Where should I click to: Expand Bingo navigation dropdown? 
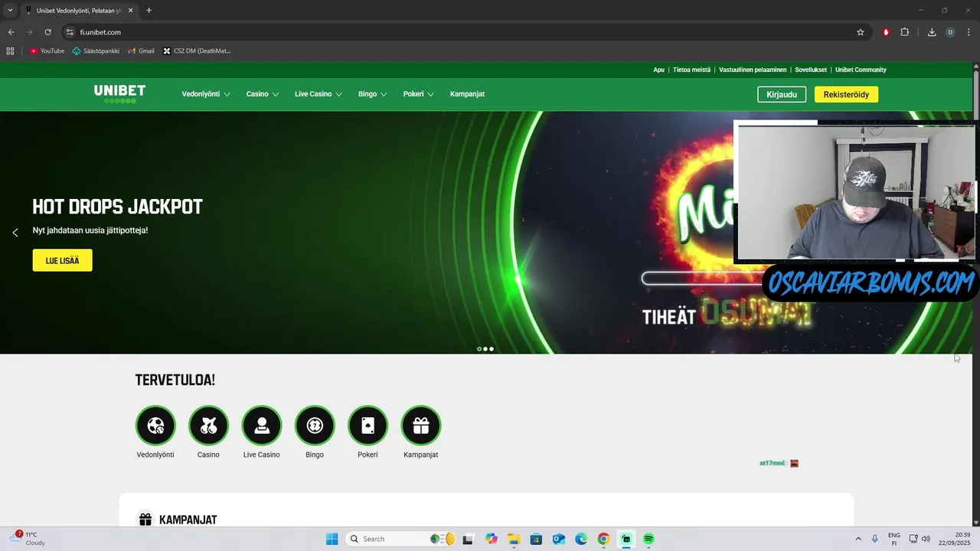pyautogui.click(x=373, y=94)
